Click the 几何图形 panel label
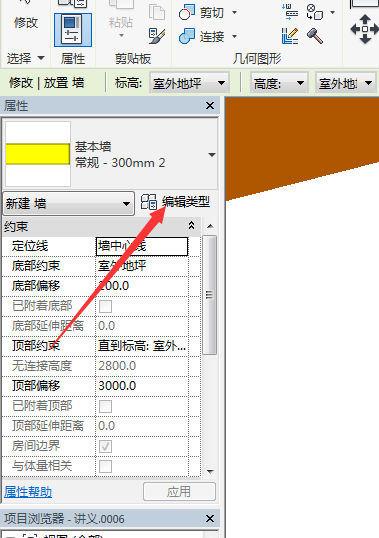This screenshot has height=538, width=379. click(257, 59)
